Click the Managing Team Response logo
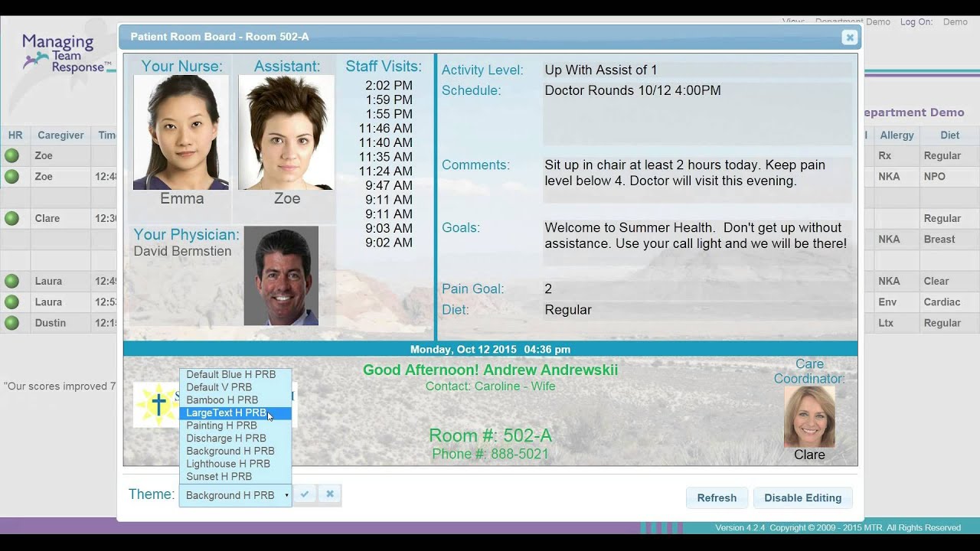The width and height of the screenshot is (980, 551). pos(67,55)
